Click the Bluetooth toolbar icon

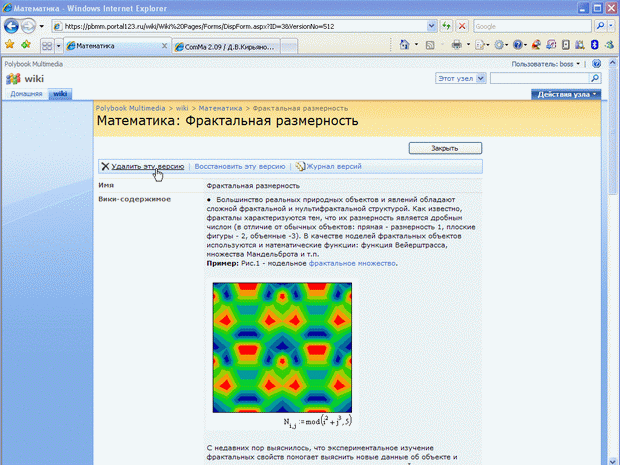pyautogui.click(x=592, y=46)
